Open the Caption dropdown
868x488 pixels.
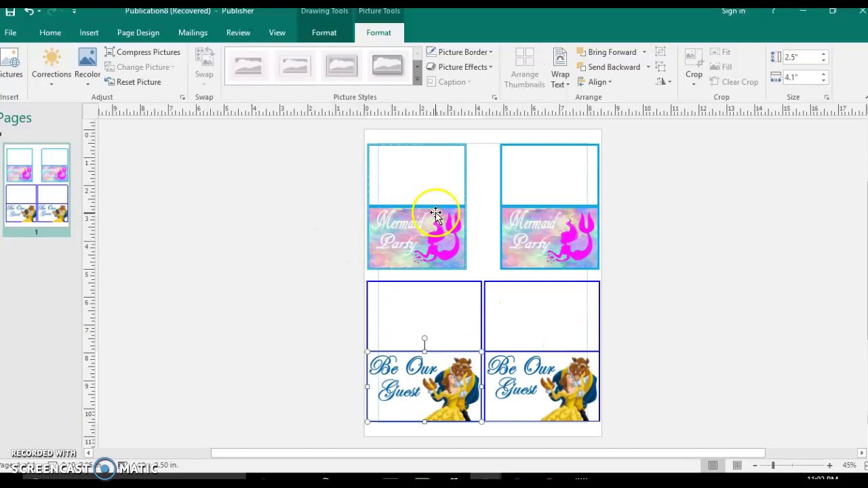click(449, 82)
